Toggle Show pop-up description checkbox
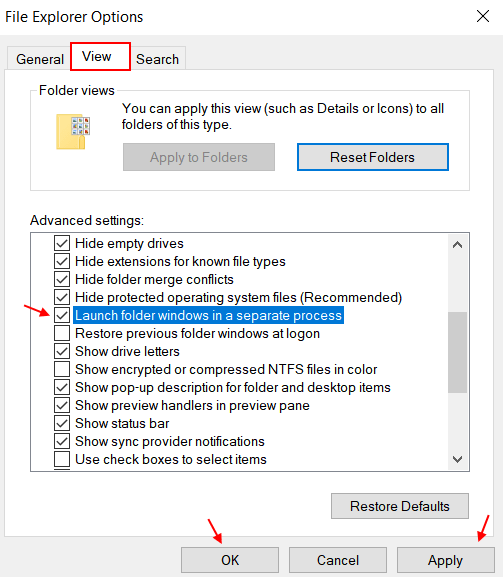Image resolution: width=503 pixels, height=577 pixels. click(x=62, y=387)
